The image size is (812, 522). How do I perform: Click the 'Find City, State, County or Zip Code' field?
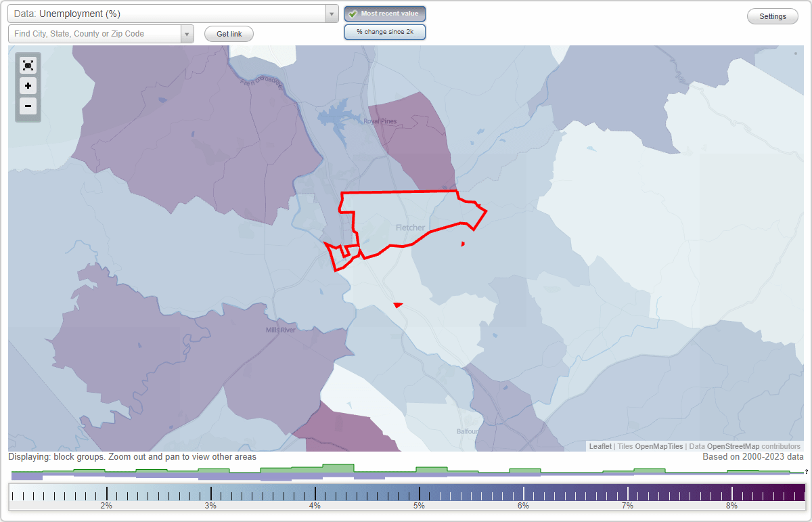[95, 33]
